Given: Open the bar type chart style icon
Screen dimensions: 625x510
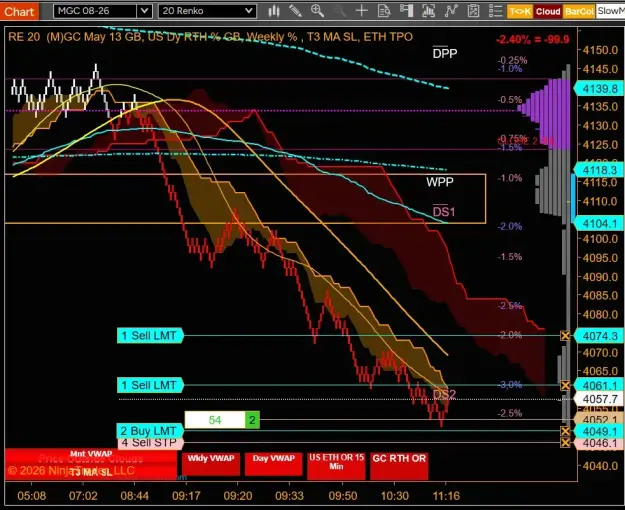Looking at the screenshot, I should click(x=273, y=11).
